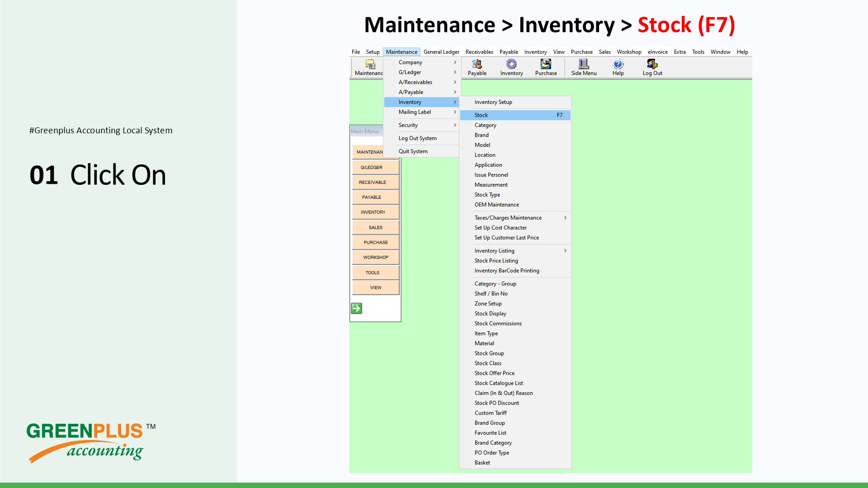868x488 pixels.
Task: Choose Stock Type entry
Action: coord(515,195)
